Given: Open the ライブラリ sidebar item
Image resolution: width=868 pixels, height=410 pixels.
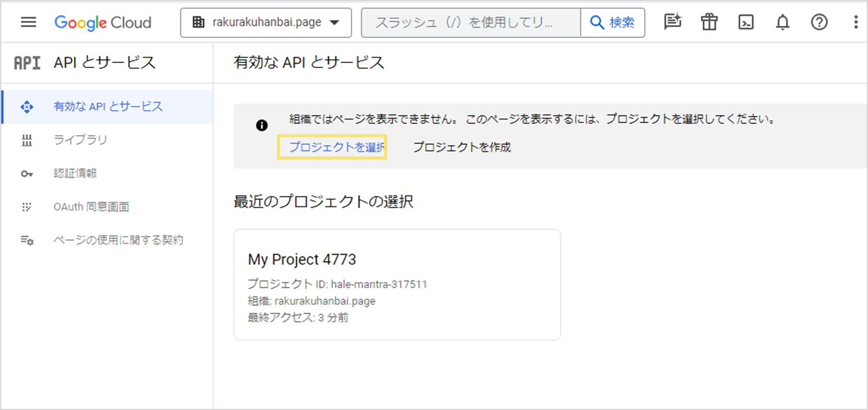Looking at the screenshot, I should pos(107,140).
